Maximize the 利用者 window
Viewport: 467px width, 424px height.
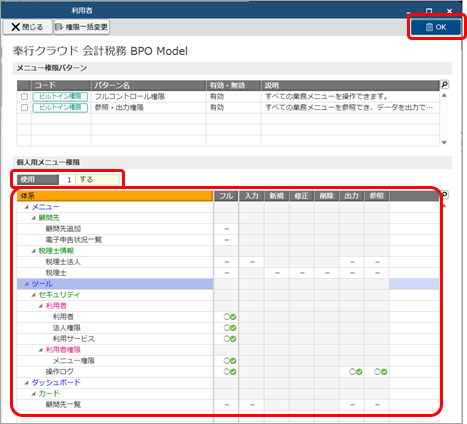tap(429, 11)
